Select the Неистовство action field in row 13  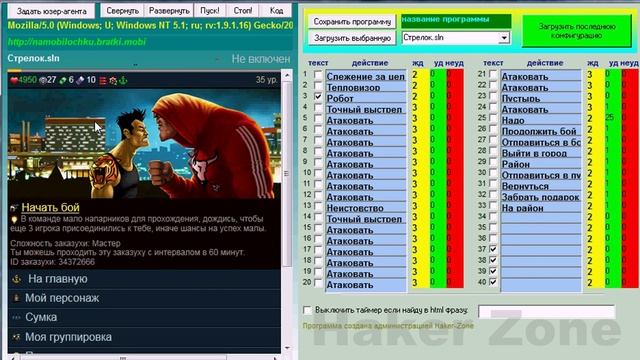[366, 208]
